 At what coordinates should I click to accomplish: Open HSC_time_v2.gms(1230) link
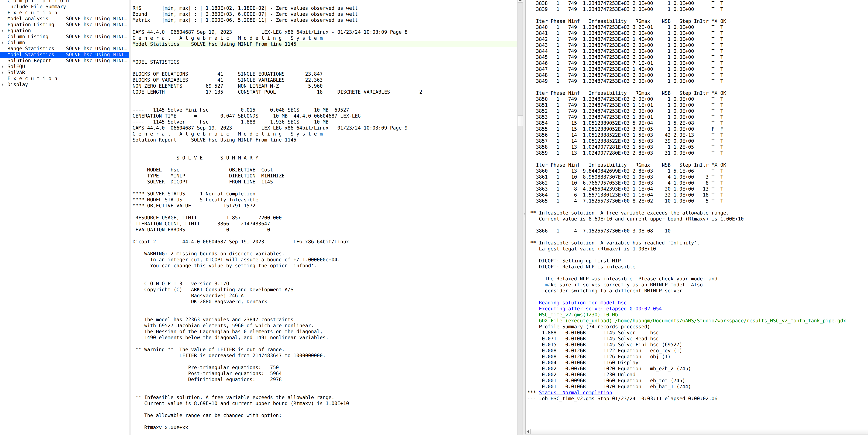[578, 315]
